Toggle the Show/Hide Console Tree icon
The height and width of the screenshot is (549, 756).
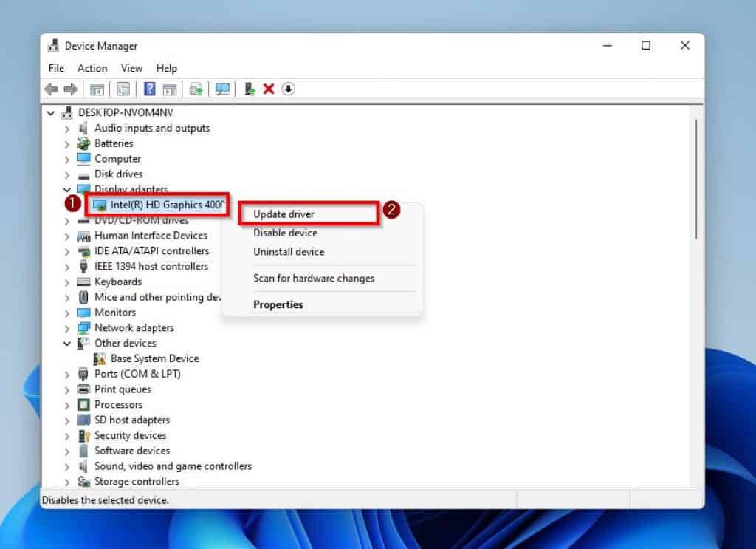click(x=97, y=89)
